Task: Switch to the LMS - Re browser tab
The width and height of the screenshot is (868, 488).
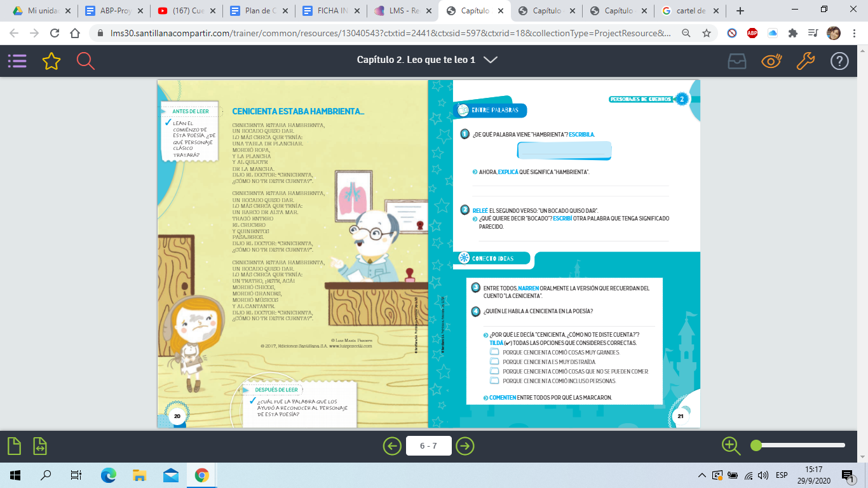Action: (404, 11)
